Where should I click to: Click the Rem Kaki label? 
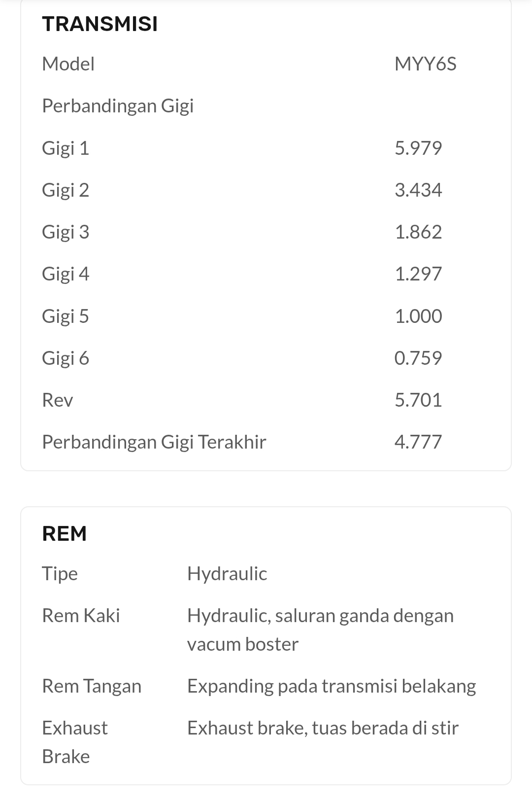81,616
